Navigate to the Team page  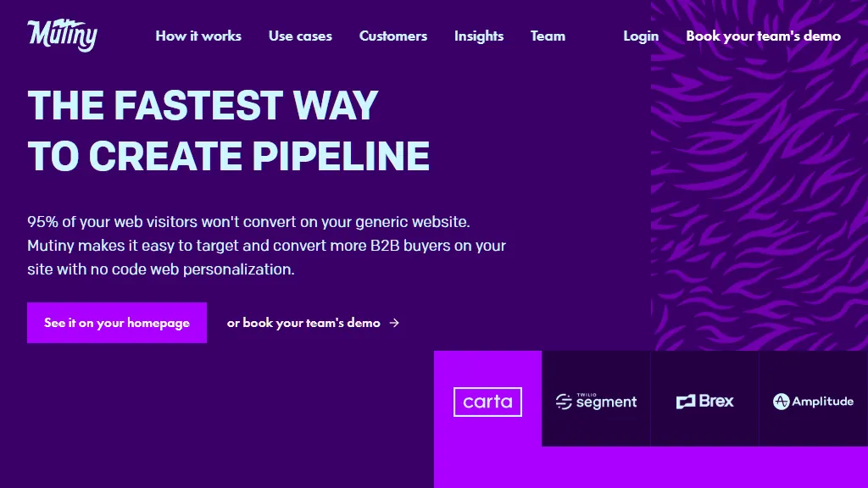[548, 36]
